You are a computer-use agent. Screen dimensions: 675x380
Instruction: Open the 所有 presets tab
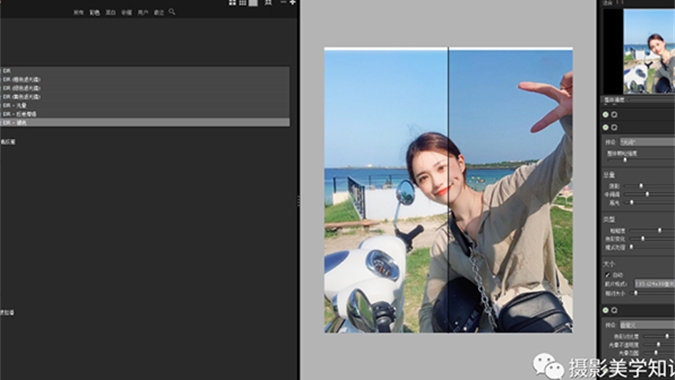pos(78,13)
